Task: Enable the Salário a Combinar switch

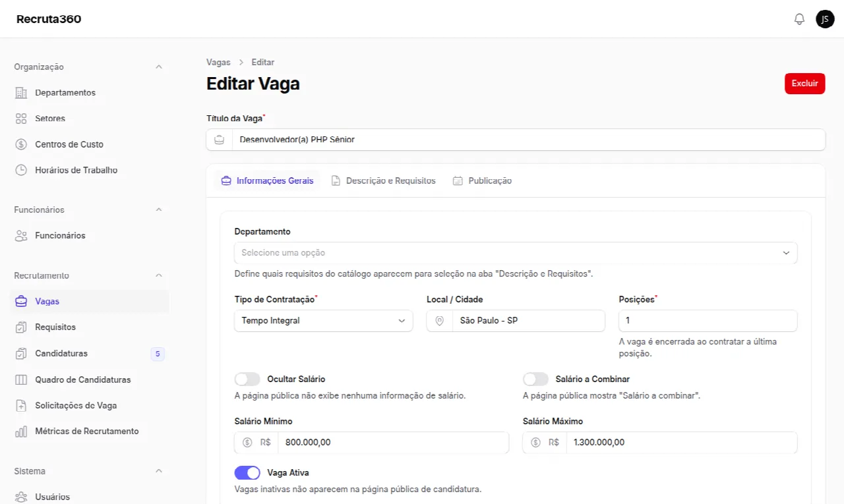Action: [x=535, y=379]
